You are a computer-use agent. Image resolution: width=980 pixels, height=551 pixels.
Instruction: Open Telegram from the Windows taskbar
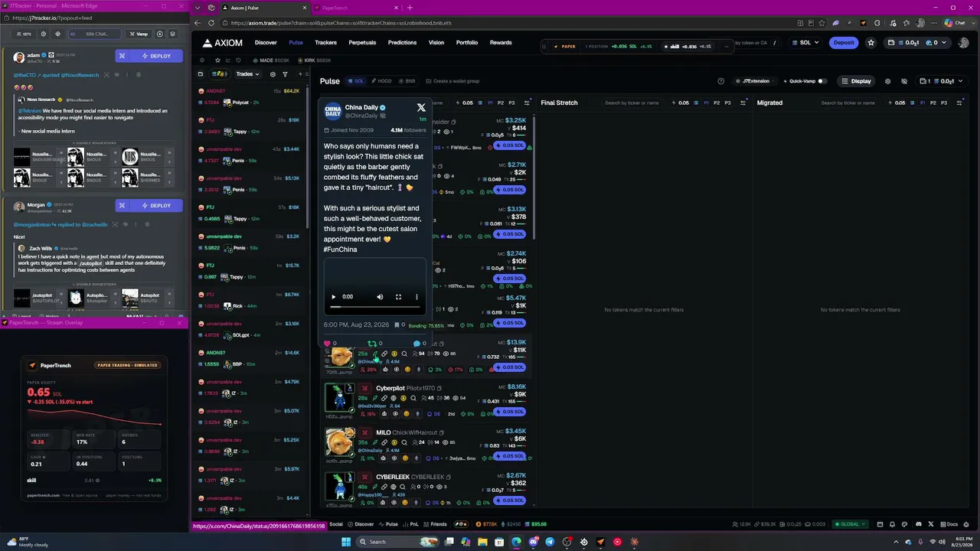tap(550, 542)
